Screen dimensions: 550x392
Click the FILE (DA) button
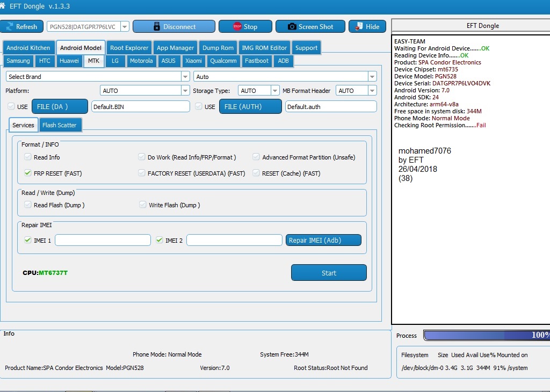click(x=60, y=106)
